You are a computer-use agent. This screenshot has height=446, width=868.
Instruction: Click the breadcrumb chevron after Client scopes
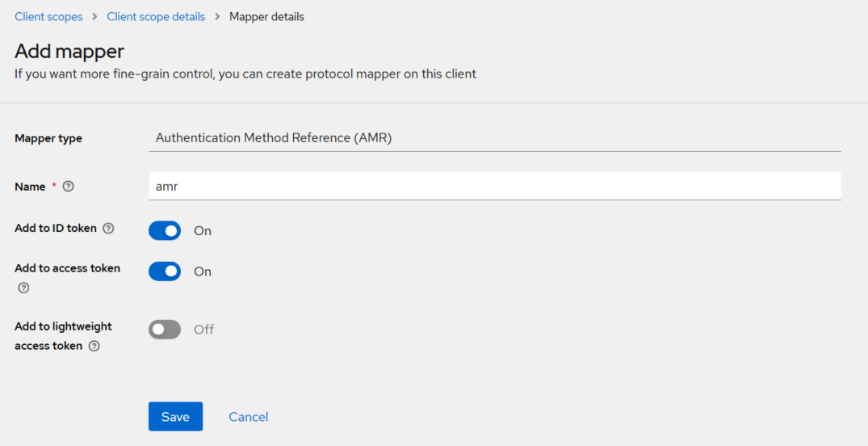[94, 17]
